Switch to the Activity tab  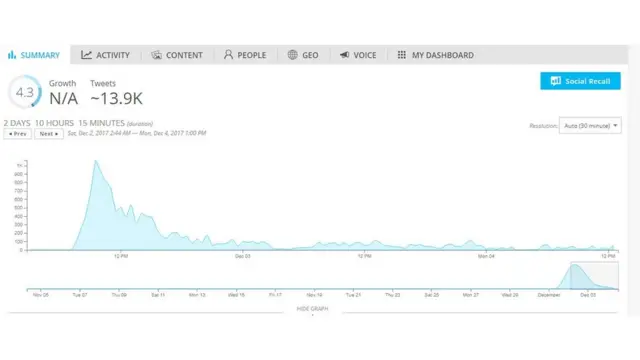coord(105,55)
